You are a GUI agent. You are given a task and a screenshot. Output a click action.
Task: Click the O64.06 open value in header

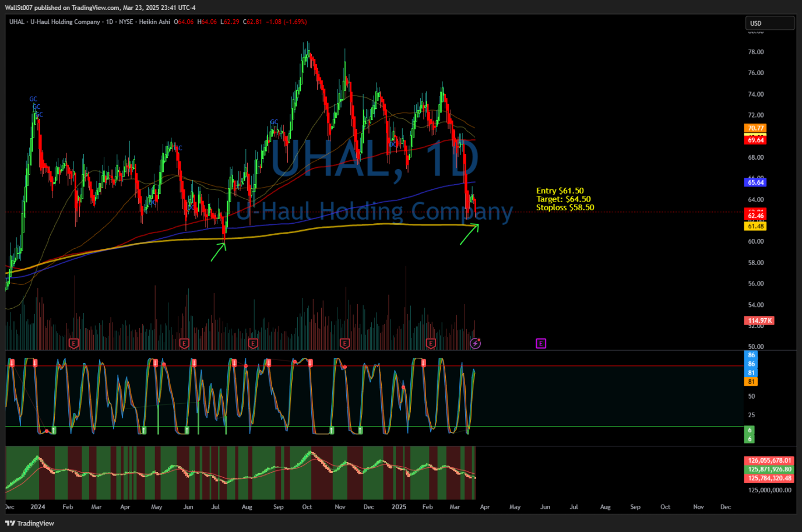(x=184, y=22)
